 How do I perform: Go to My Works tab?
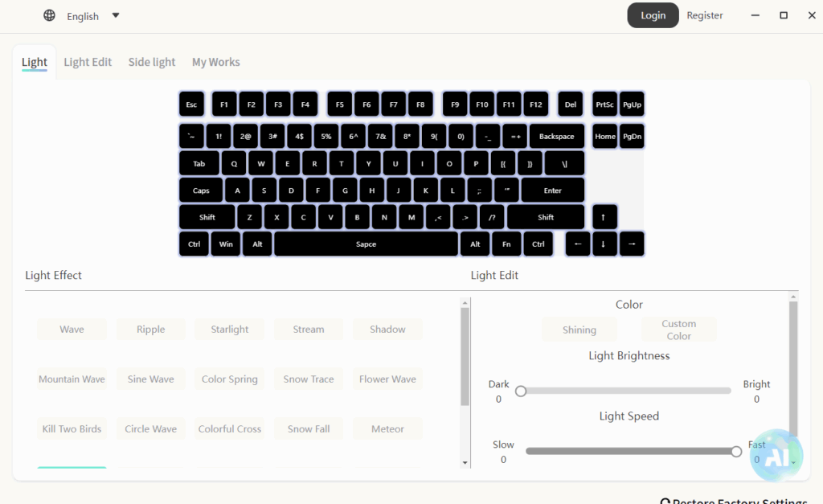pyautogui.click(x=215, y=62)
